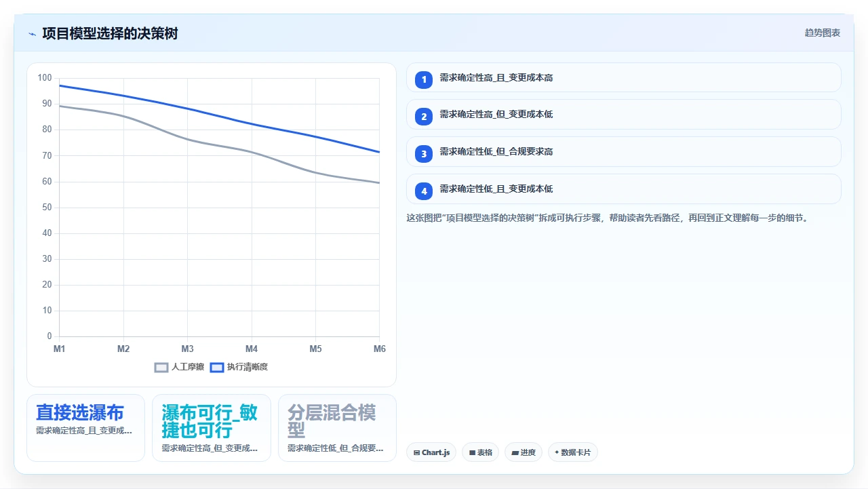This screenshot has height=489, width=868.
Task: Click the Chart.js tag chip
Action: (x=431, y=452)
